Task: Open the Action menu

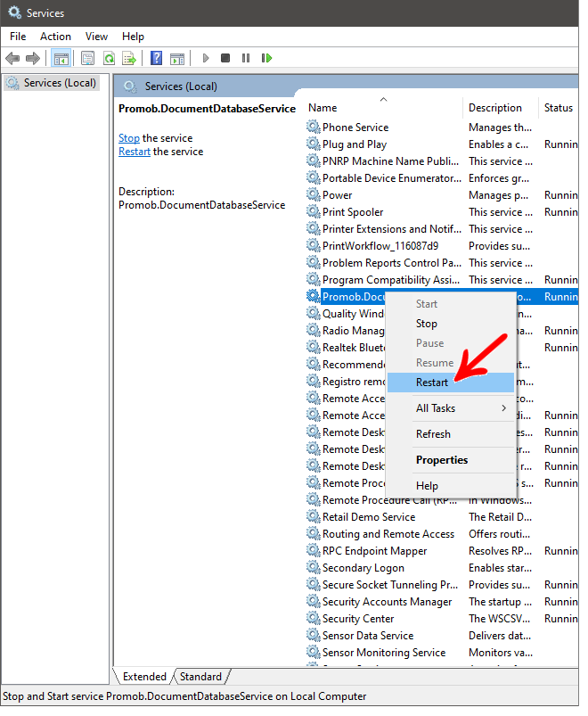Action: 55,37
